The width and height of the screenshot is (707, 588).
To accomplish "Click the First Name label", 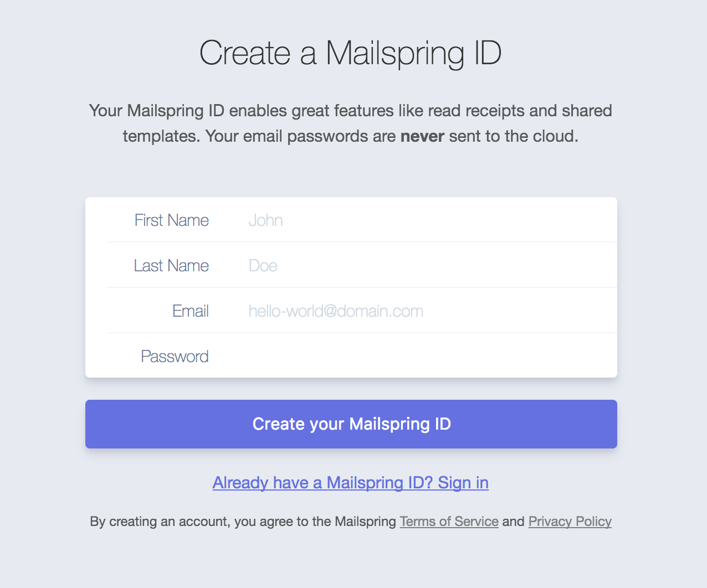I will [172, 220].
